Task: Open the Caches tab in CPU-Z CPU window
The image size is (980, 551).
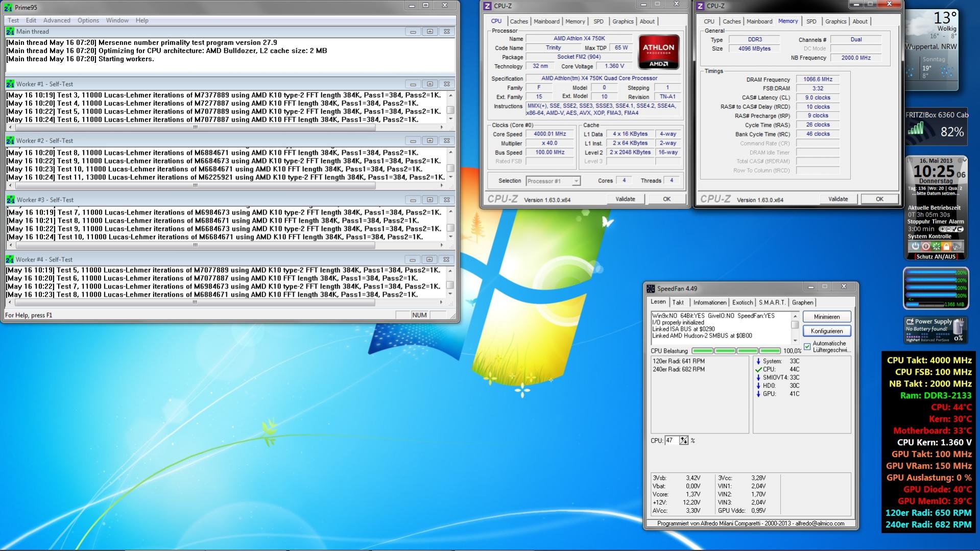Action: coord(519,21)
